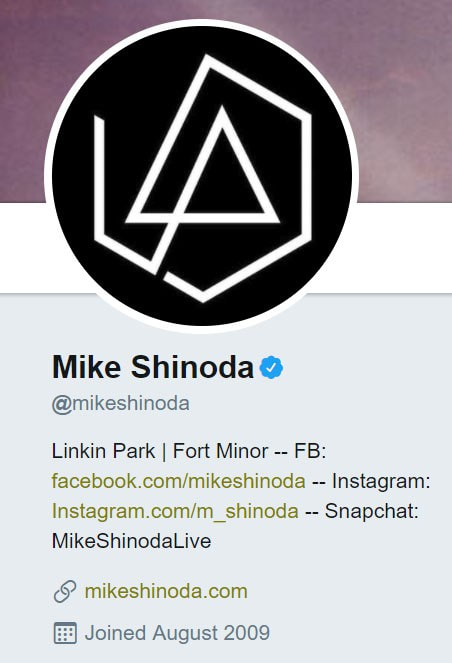Click the Joined August 2009 text
Image resolution: width=452 pixels, height=663 pixels.
click(177, 633)
